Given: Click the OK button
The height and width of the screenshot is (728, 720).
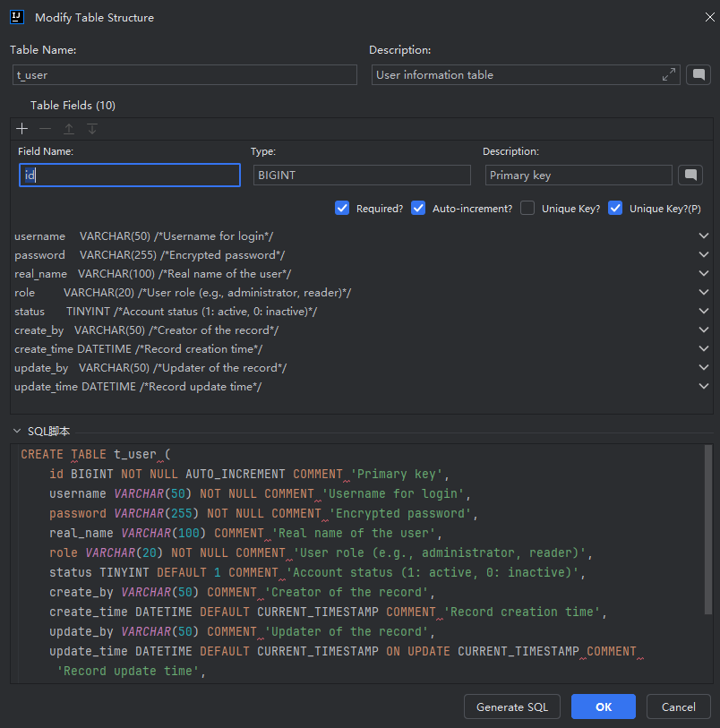Looking at the screenshot, I should tap(604, 707).
